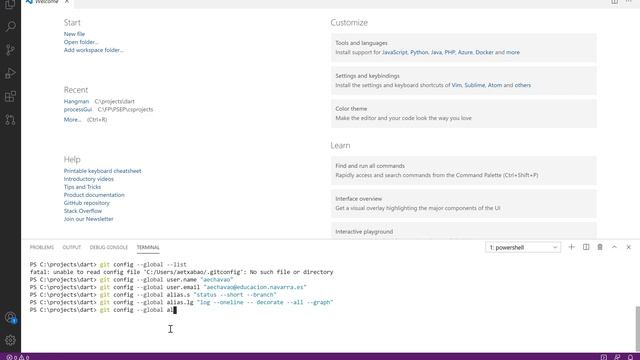The width and height of the screenshot is (640, 360).
Task: Click the fatal gitconfig error line
Action: [x=181, y=272]
